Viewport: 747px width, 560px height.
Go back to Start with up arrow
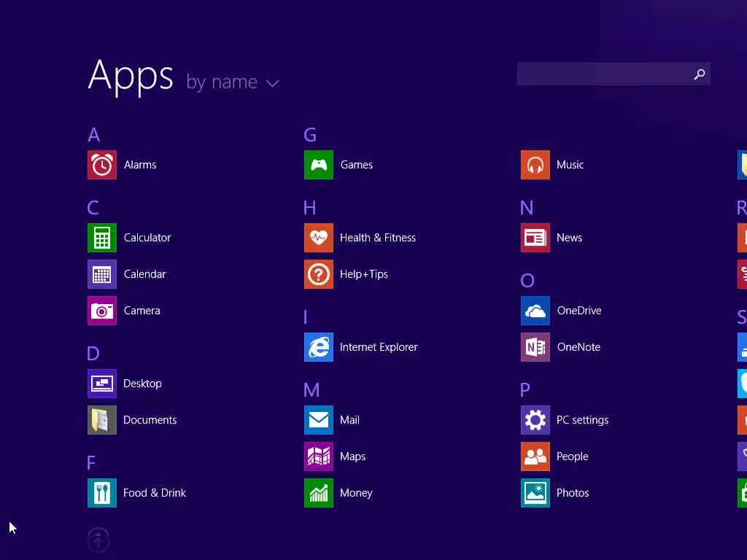tap(98, 540)
